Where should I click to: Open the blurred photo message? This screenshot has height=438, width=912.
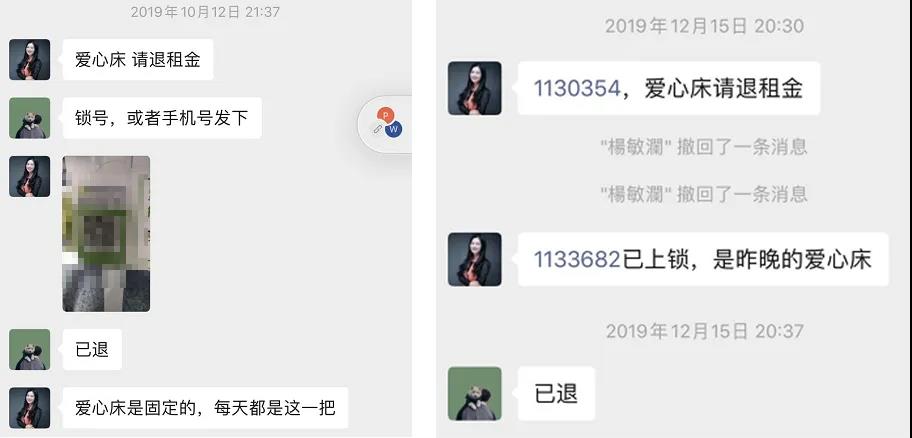[106, 234]
